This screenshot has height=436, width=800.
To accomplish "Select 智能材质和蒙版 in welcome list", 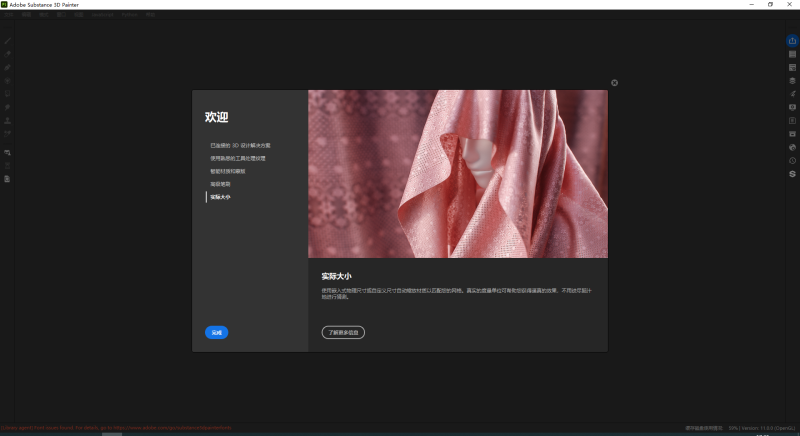I will [x=228, y=171].
